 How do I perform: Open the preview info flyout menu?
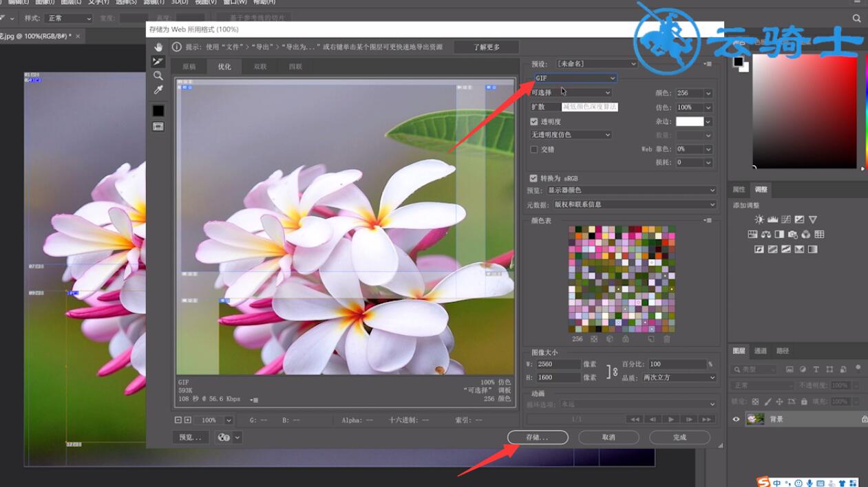[x=255, y=400]
